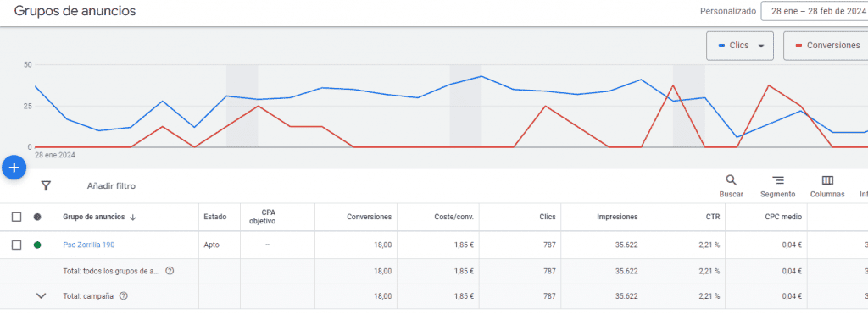
Task: Sort by the CTR column header
Action: 713,217
